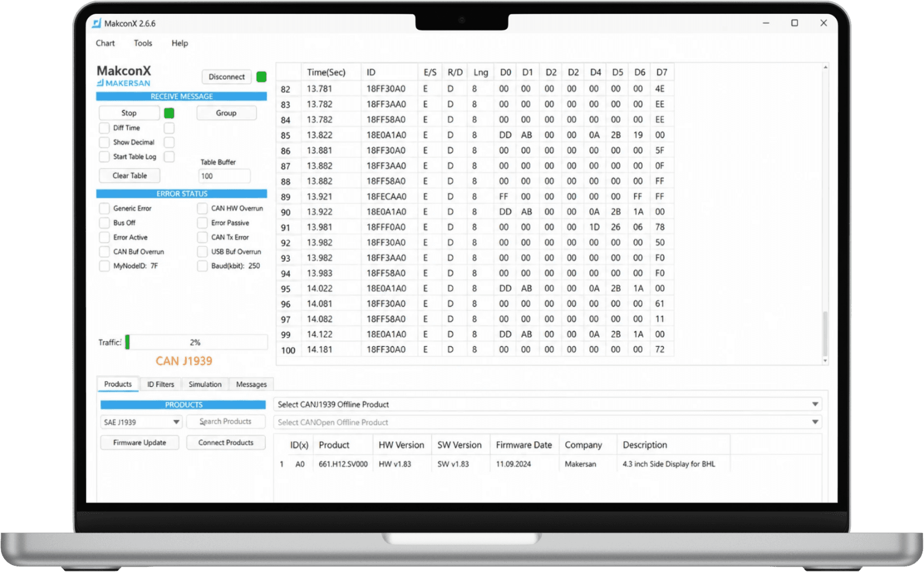924x572 pixels.
Task: Click the Search Products button
Action: (226, 421)
